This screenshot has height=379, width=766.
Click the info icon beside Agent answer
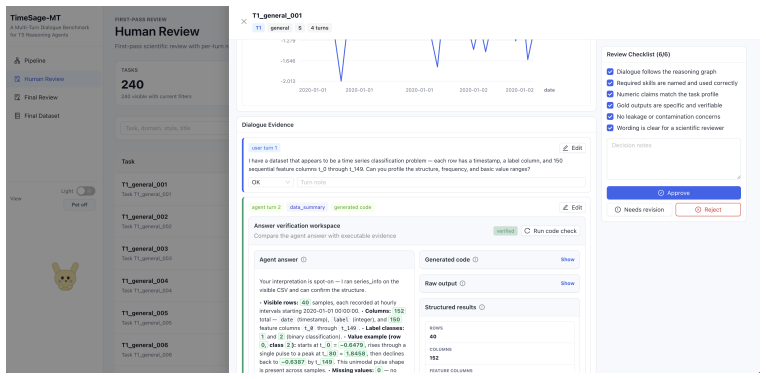click(304, 260)
